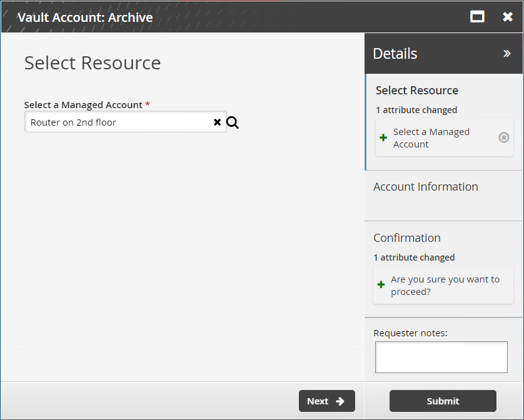Click the Details panel header title

[x=395, y=54]
